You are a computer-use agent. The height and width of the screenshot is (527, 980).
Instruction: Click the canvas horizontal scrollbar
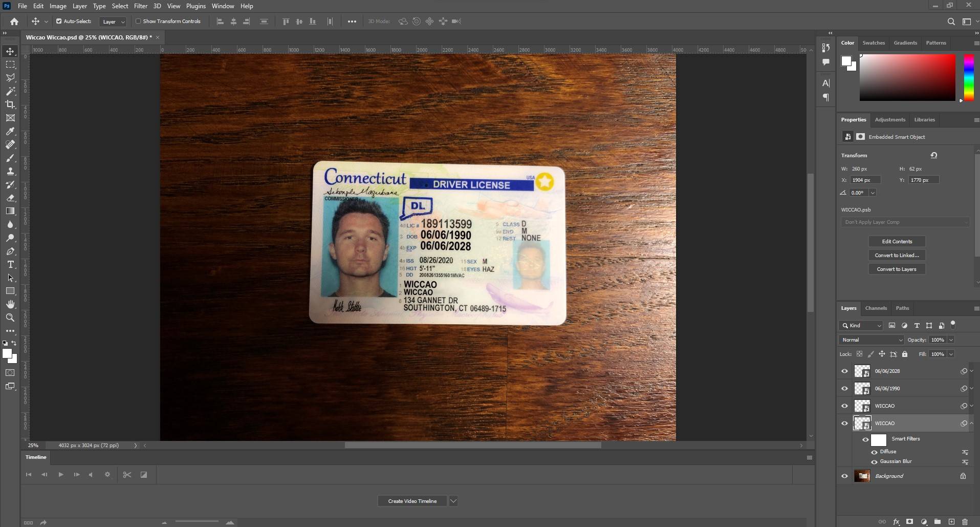[473, 446]
